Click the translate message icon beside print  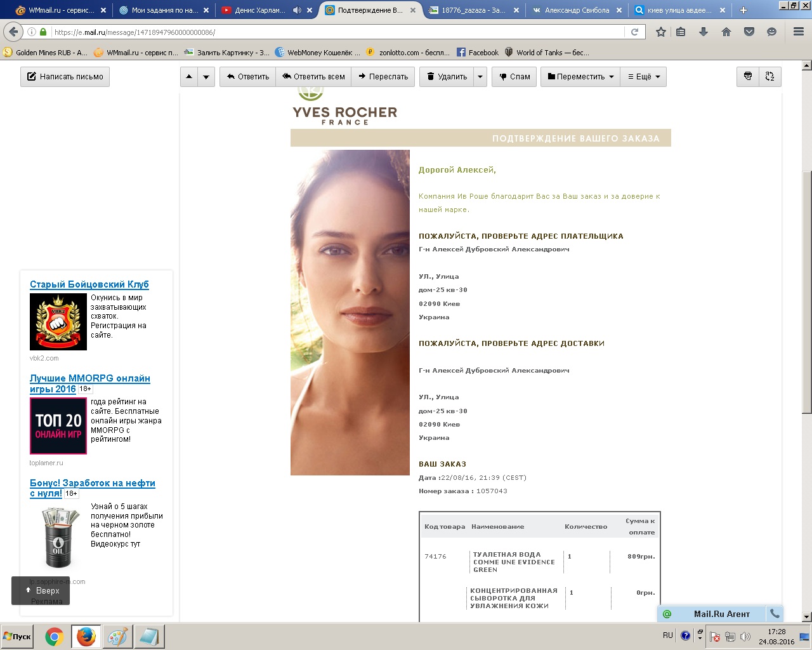[x=770, y=76]
